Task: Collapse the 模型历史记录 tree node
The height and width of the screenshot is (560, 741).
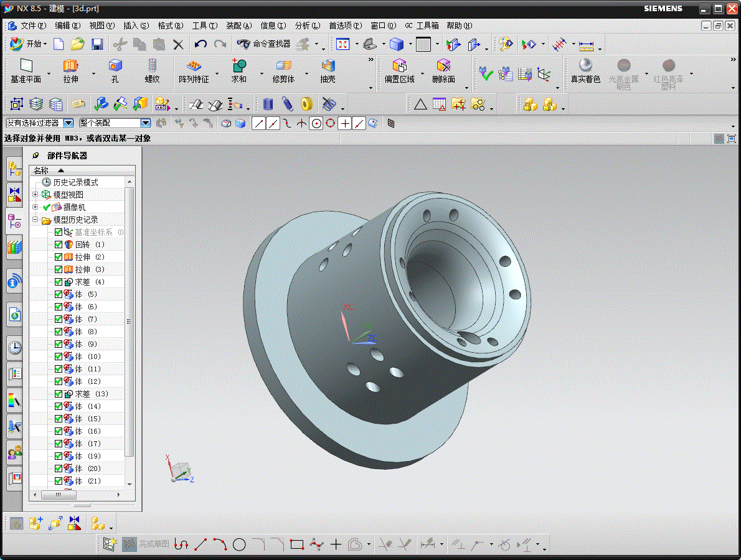Action: [35, 220]
